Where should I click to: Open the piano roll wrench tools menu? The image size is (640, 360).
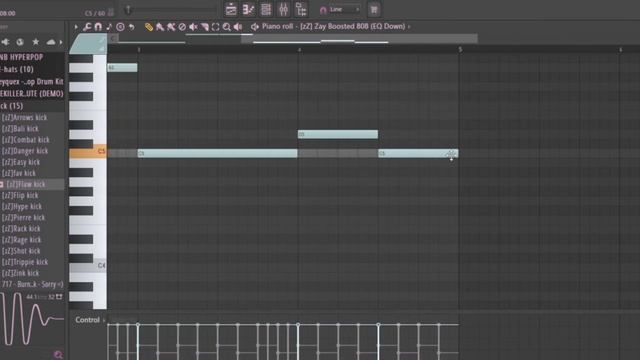[x=87, y=27]
